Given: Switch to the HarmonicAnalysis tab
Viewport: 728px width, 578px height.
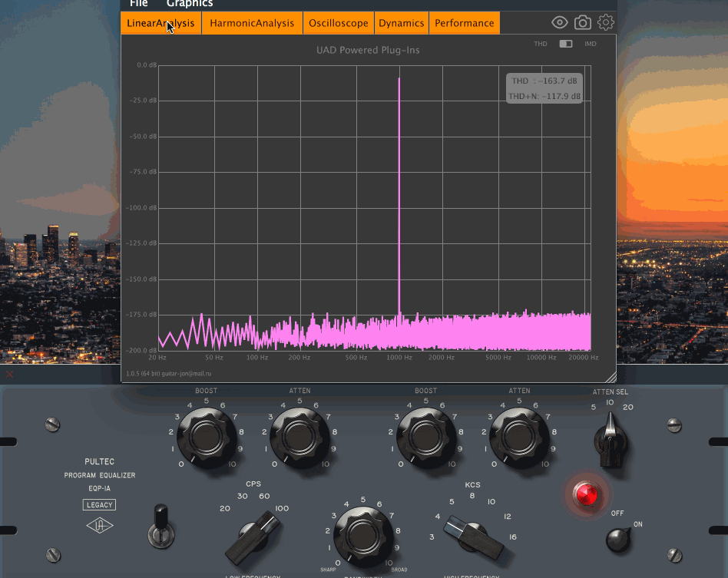Looking at the screenshot, I should pos(252,23).
